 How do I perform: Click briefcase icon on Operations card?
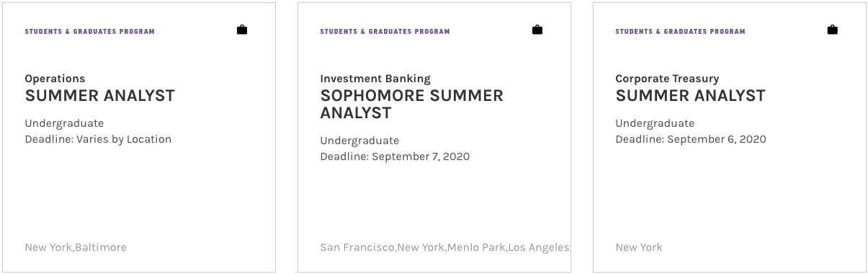point(242,30)
